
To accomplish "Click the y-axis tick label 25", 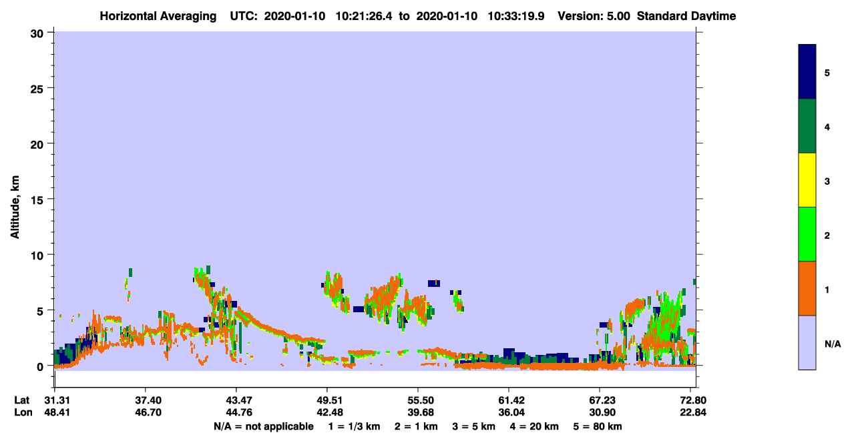I will coord(38,88).
